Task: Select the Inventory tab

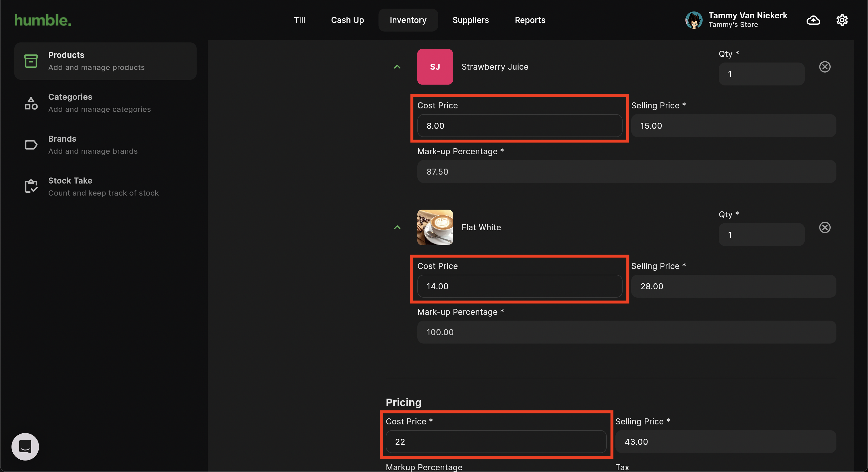Action: tap(408, 20)
